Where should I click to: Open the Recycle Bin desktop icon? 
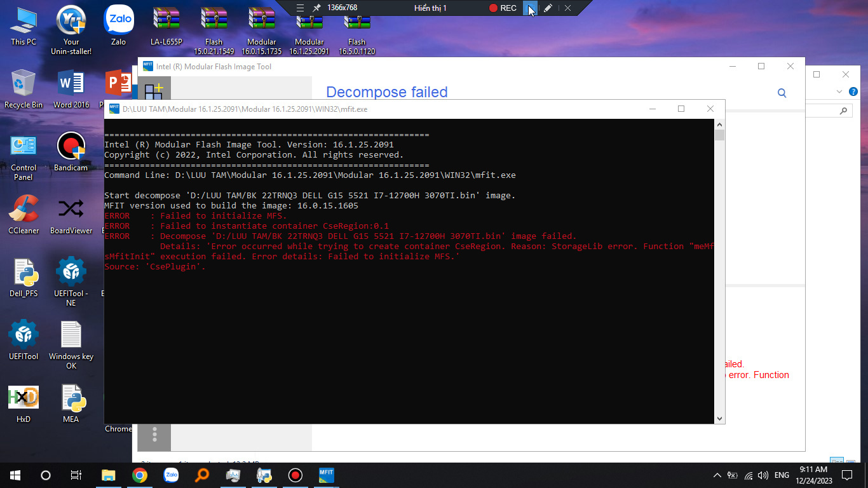[x=24, y=89]
